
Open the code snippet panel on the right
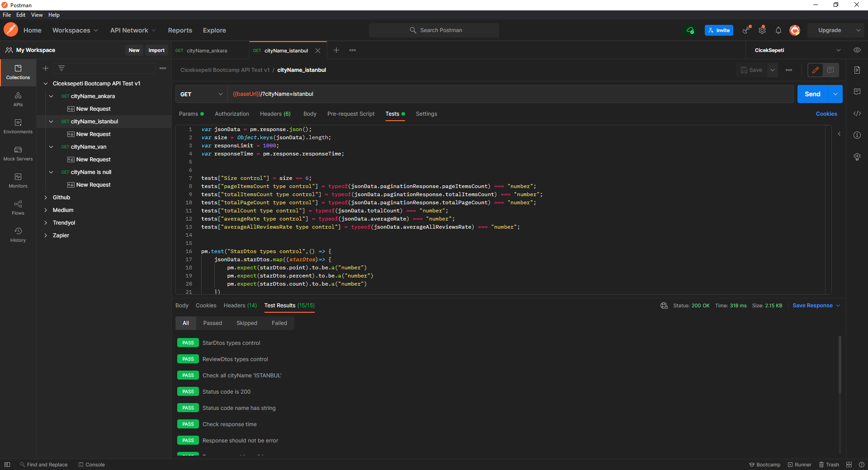point(857,114)
